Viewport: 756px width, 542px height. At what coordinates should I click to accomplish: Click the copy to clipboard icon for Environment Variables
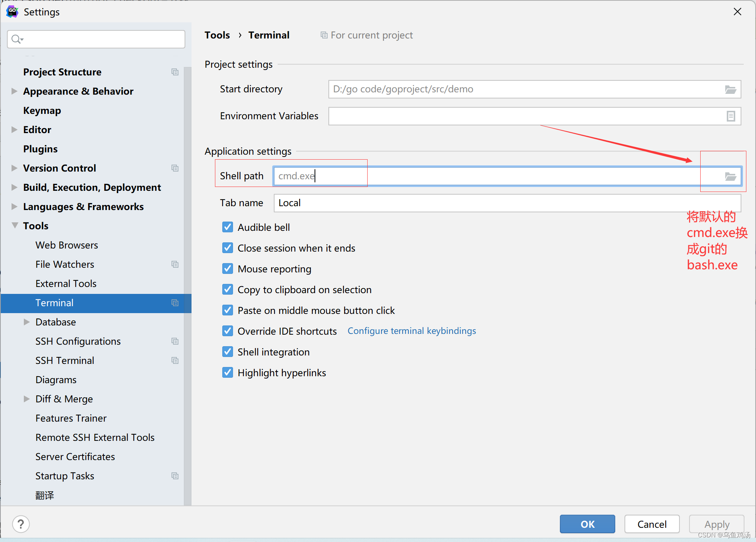point(731,115)
